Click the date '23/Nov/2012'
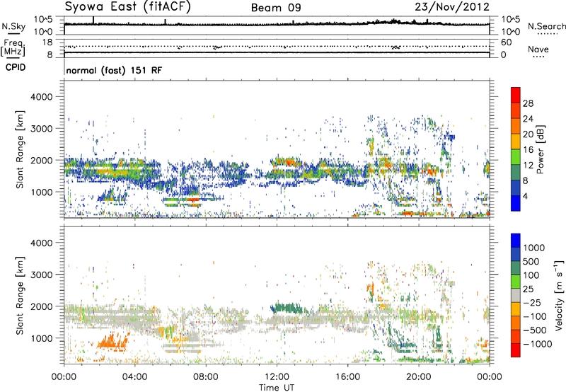Screen dimensions: 566x392 tap(452, 6)
